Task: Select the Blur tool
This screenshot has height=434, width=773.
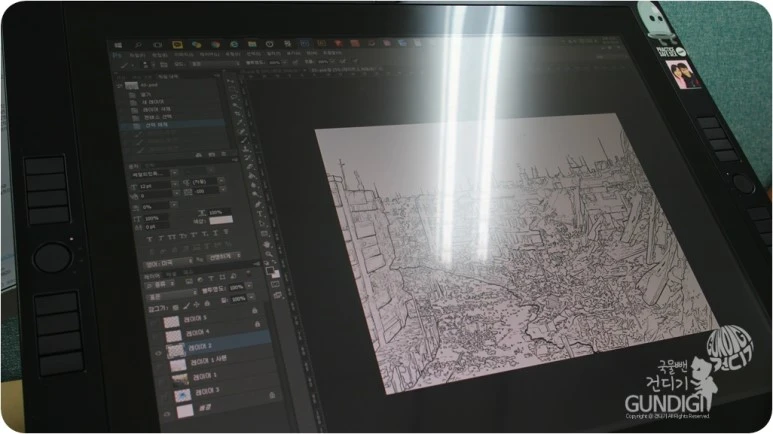Action: tap(253, 185)
